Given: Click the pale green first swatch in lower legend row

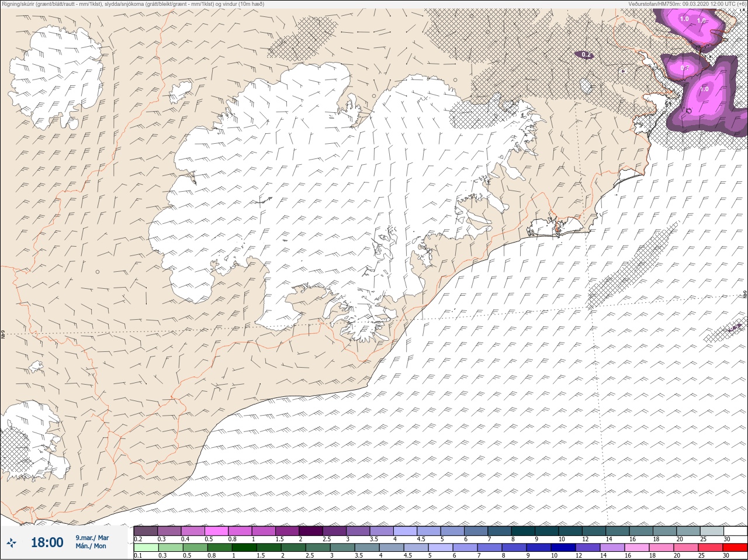Looking at the screenshot, I should [x=146, y=548].
